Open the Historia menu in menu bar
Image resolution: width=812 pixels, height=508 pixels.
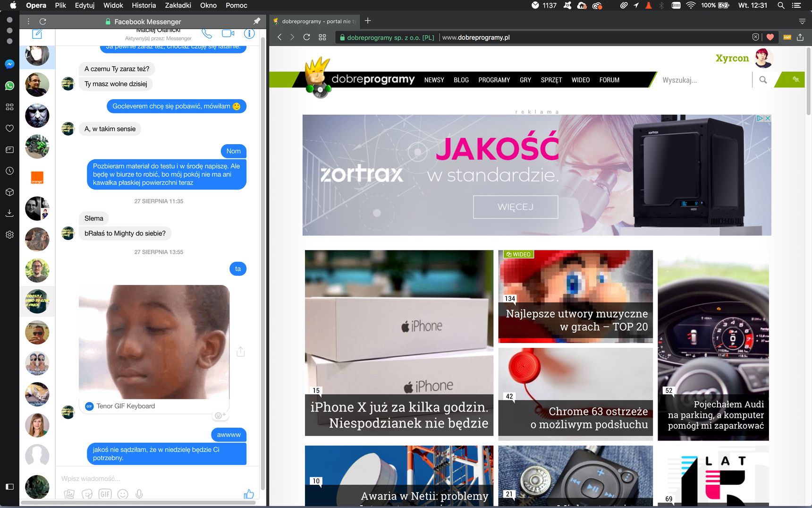(x=144, y=5)
